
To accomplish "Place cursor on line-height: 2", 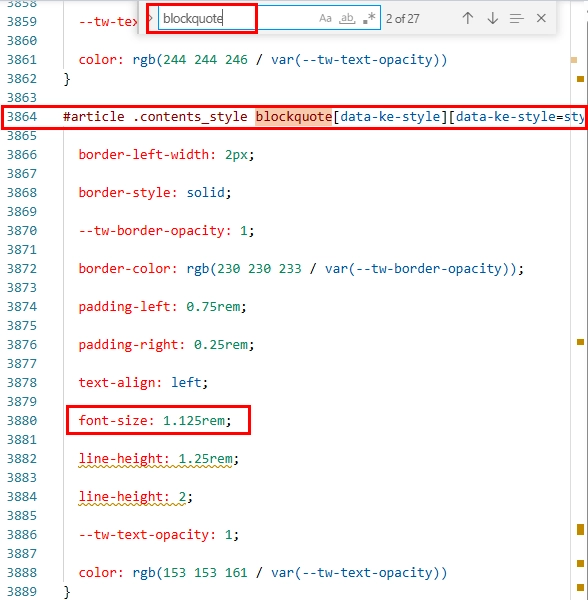I will pyautogui.click(x=135, y=497).
